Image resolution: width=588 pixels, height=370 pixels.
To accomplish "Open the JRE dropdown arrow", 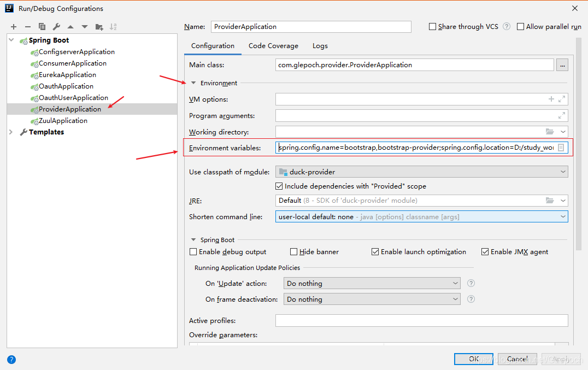I will point(563,201).
